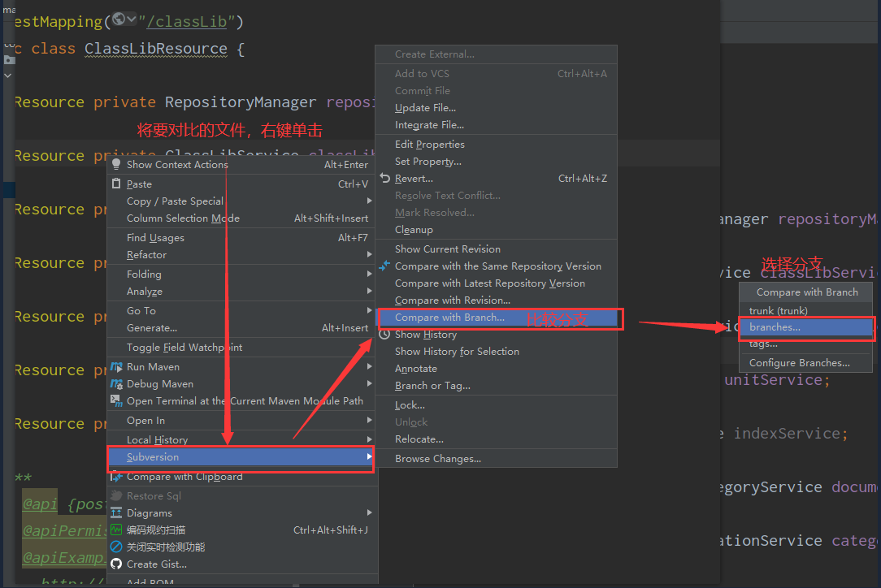Click the Revert arrow icon in the Subversion menu
881x588 pixels.
(385, 178)
